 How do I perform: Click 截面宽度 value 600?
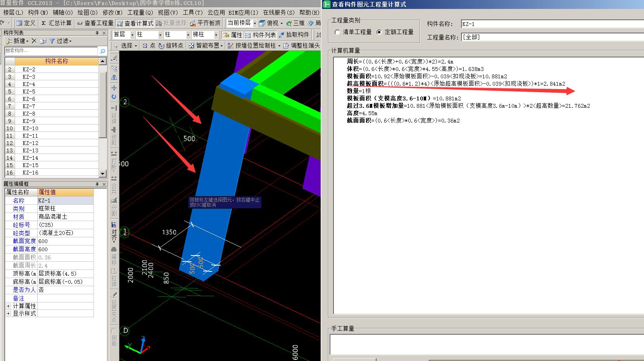click(65, 241)
